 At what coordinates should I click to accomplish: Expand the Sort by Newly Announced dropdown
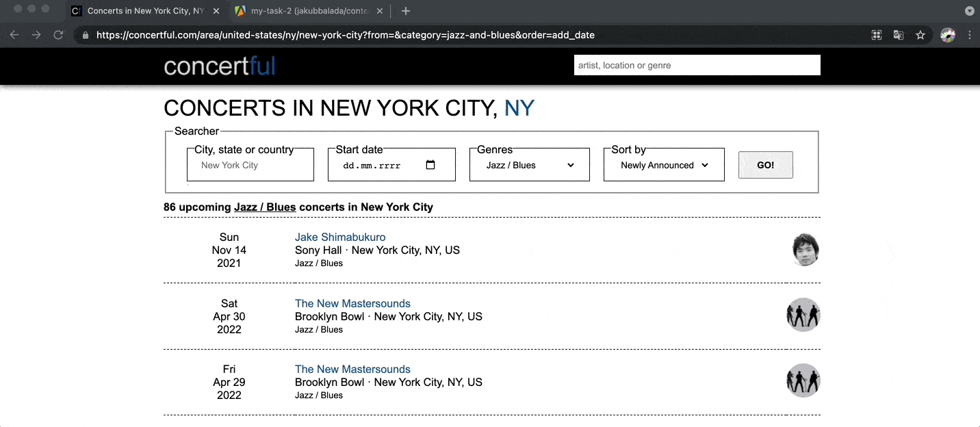(x=664, y=165)
